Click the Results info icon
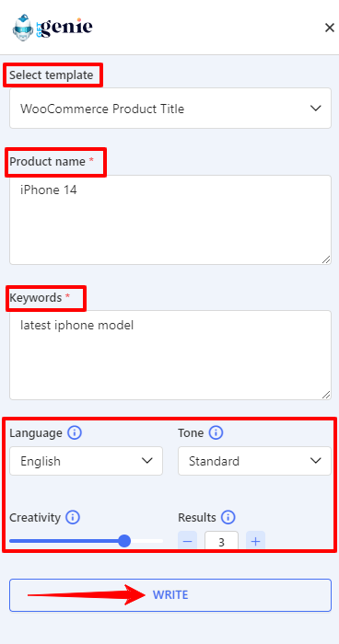The width and height of the screenshot is (339, 644). click(228, 517)
